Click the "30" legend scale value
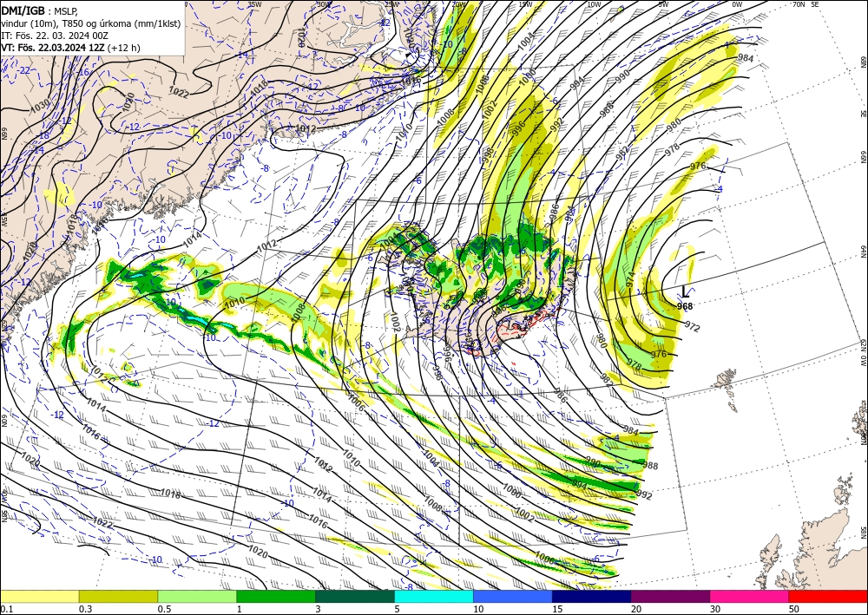868x615 pixels. 715,609
